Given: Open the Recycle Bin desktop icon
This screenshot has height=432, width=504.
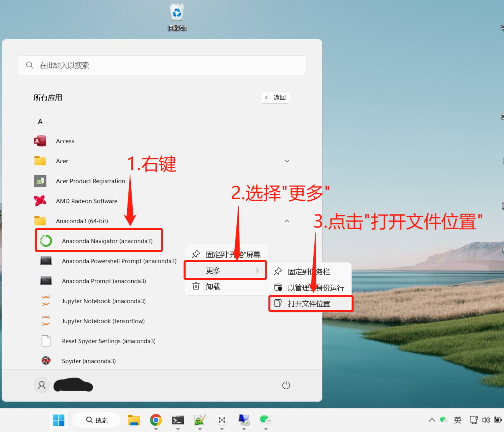Looking at the screenshot, I should [x=177, y=17].
